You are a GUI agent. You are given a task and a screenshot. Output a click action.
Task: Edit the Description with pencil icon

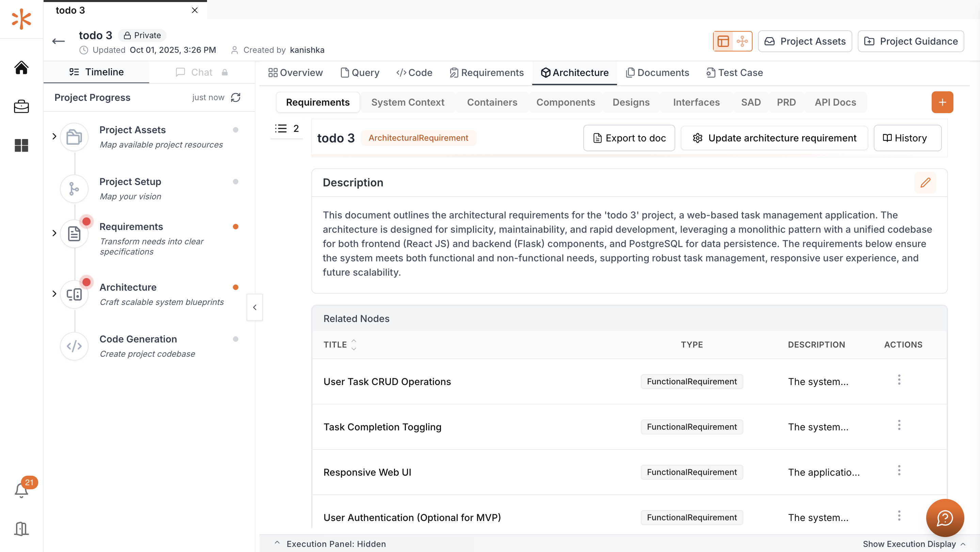925,183
